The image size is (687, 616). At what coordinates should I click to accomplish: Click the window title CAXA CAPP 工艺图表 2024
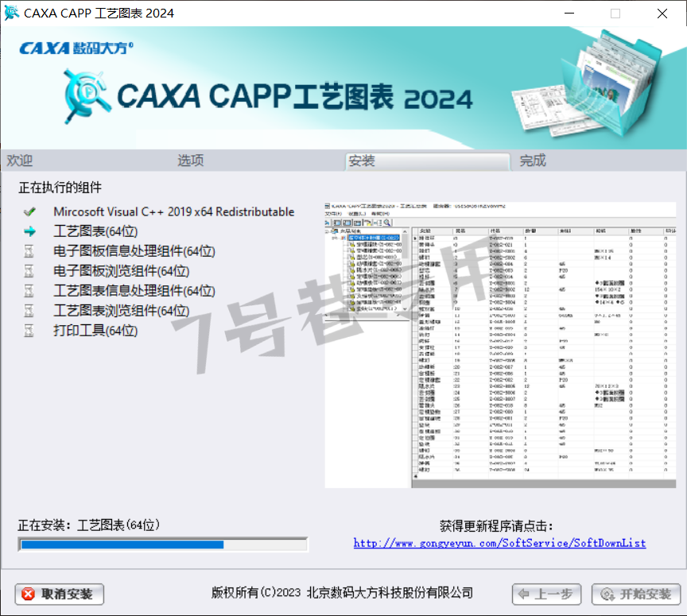pyautogui.click(x=99, y=14)
